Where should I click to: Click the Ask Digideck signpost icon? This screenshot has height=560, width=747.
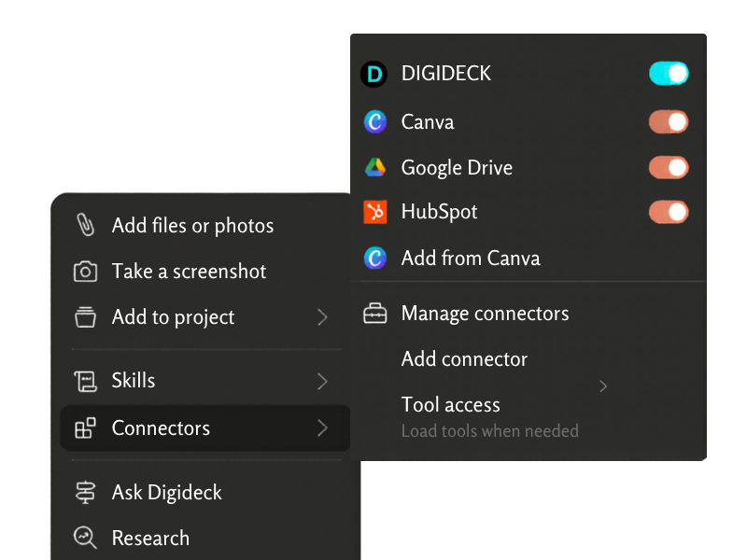click(85, 492)
